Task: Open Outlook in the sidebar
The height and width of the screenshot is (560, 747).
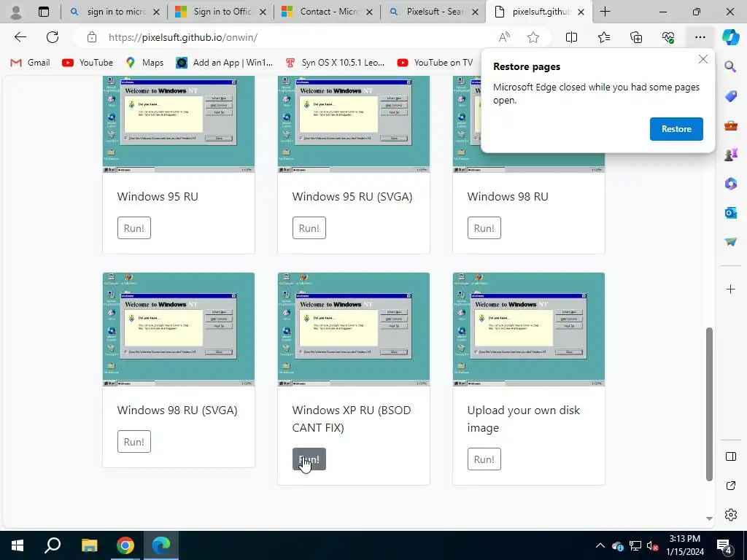Action: point(730,212)
